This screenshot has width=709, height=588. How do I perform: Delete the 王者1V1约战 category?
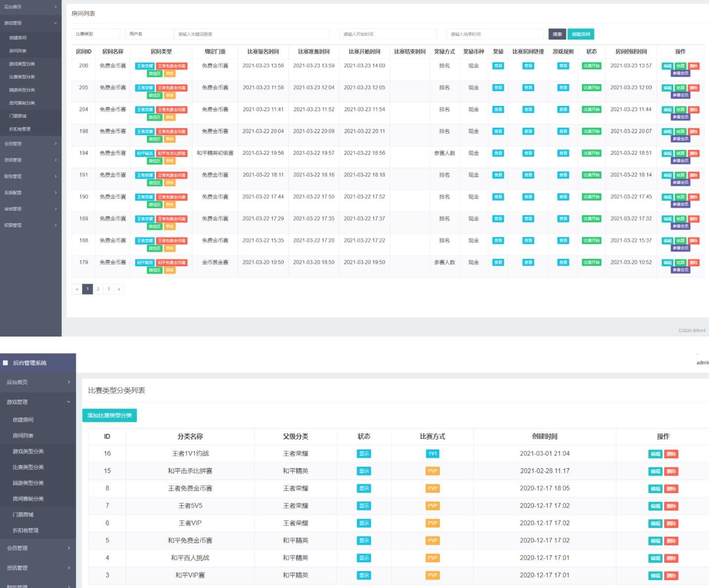click(671, 454)
